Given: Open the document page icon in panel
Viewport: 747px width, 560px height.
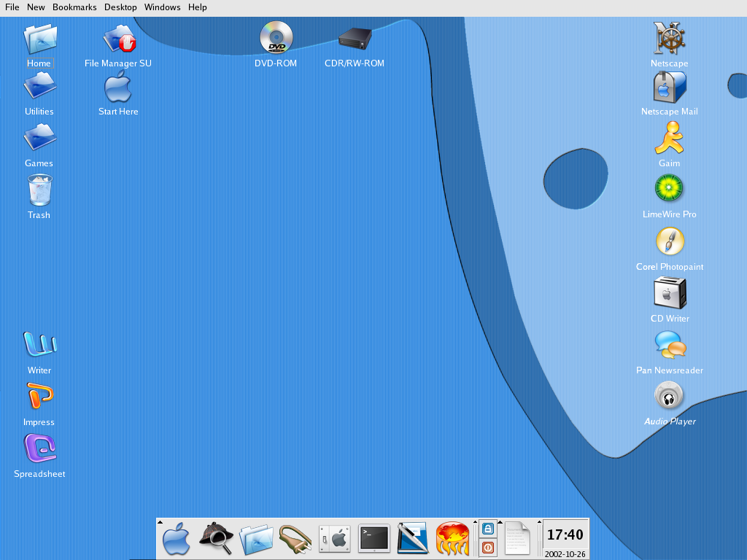Looking at the screenshot, I should tap(517, 539).
